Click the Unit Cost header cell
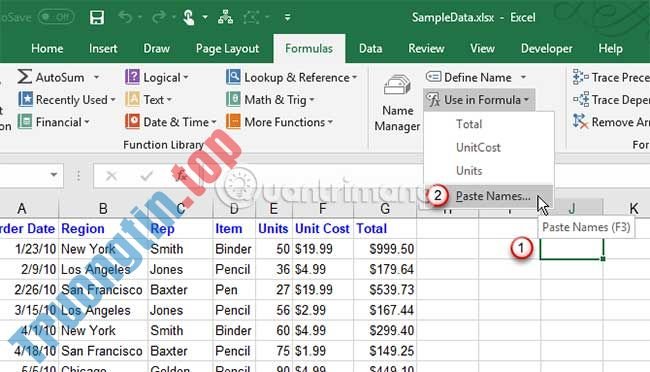Image resolution: width=650 pixels, height=372 pixels. [323, 229]
